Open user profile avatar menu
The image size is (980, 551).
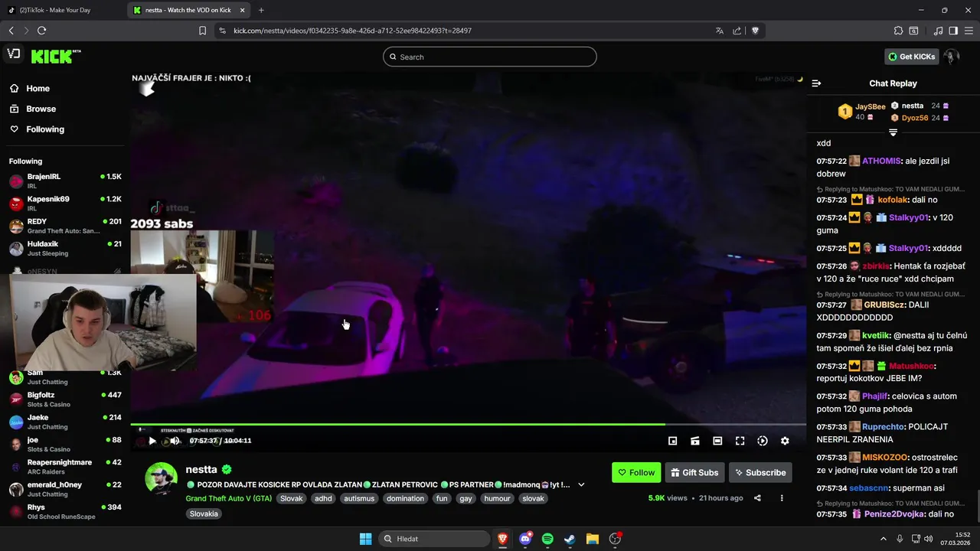coord(951,57)
